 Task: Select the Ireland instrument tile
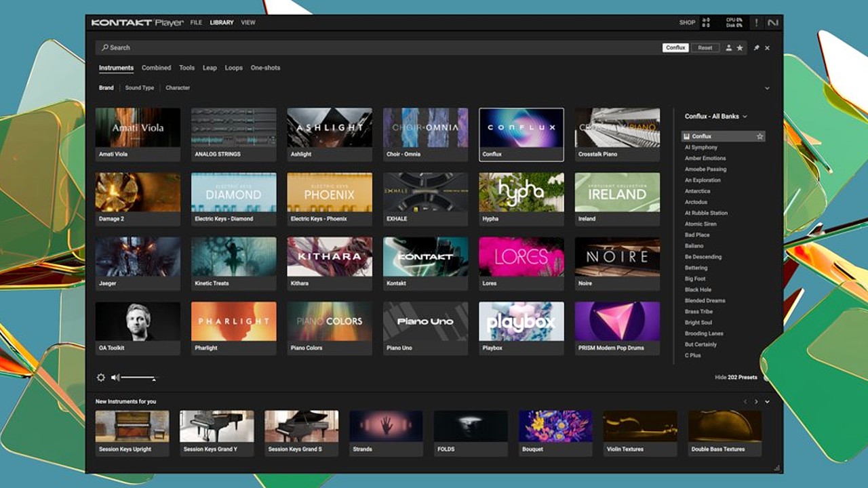(x=617, y=199)
